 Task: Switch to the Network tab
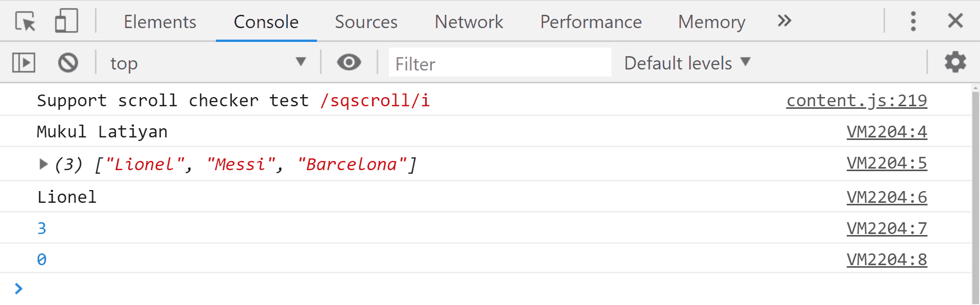(469, 22)
